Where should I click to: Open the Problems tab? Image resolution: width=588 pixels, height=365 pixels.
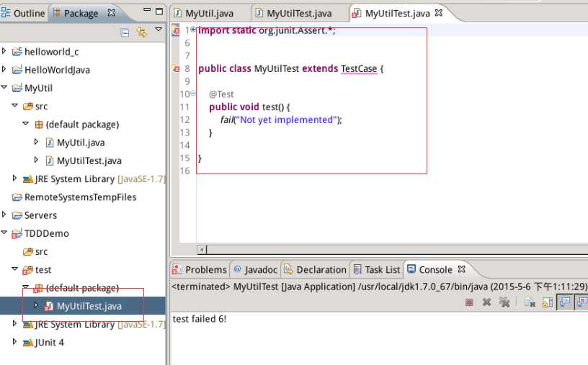pos(200,270)
